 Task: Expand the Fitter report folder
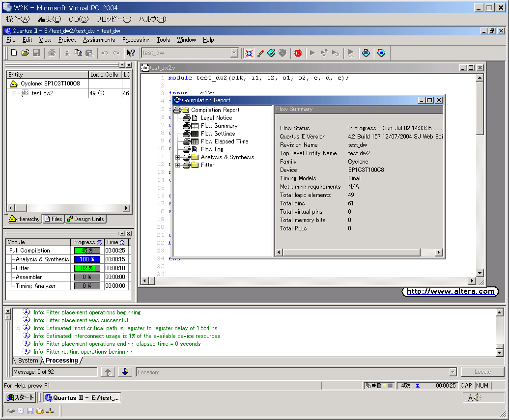click(178, 165)
